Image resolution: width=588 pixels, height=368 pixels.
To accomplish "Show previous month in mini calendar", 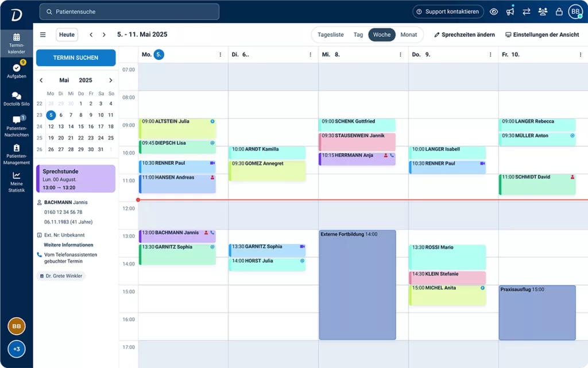I will click(41, 80).
